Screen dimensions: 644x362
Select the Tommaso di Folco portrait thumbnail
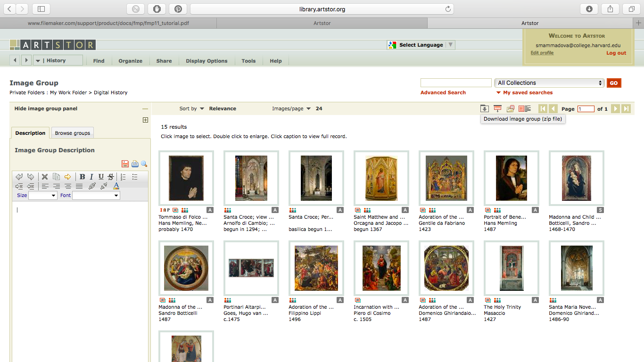pyautogui.click(x=186, y=178)
